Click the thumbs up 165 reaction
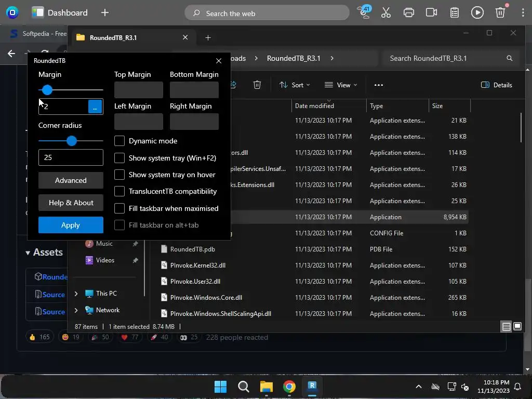The image size is (532, 399). point(39,337)
